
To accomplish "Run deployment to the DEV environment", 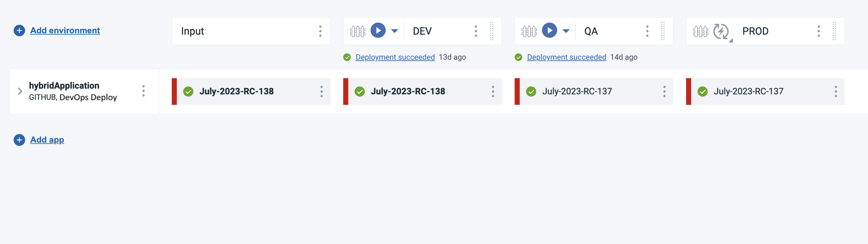I will [378, 31].
